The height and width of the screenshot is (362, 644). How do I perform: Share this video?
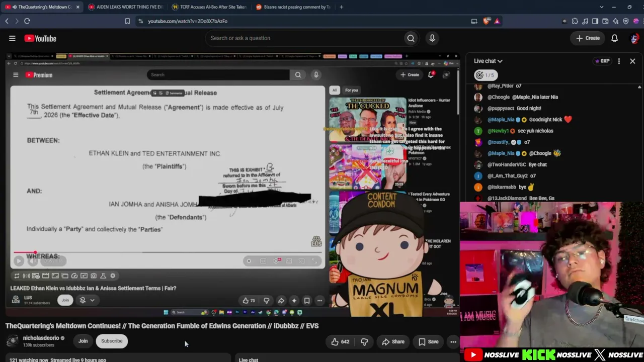coord(393,342)
